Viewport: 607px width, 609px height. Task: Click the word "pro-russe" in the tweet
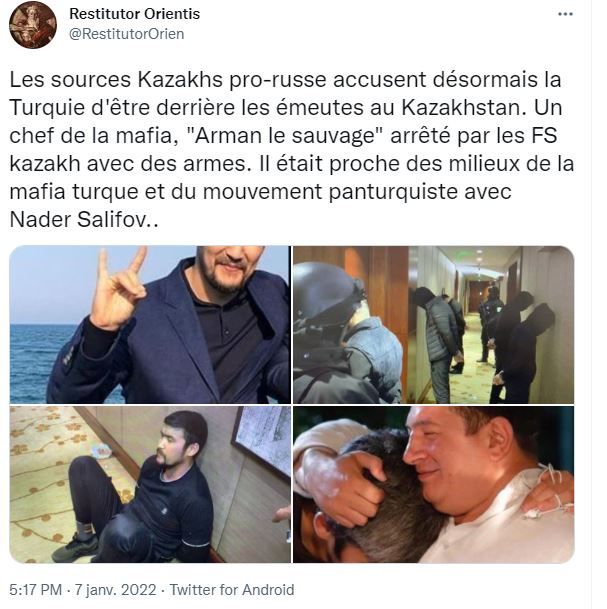click(x=278, y=80)
